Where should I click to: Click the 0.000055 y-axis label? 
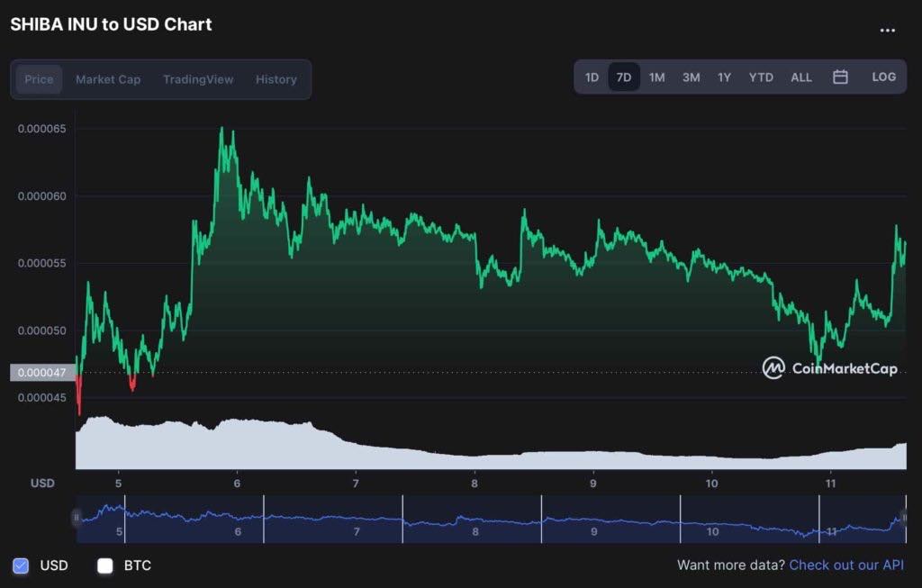coord(41,264)
